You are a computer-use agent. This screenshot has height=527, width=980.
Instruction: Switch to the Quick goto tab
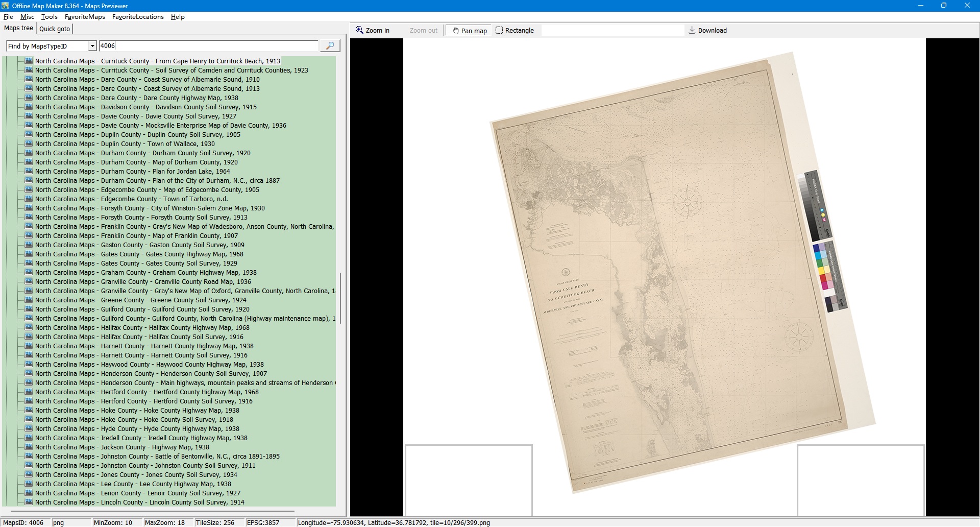(55, 29)
